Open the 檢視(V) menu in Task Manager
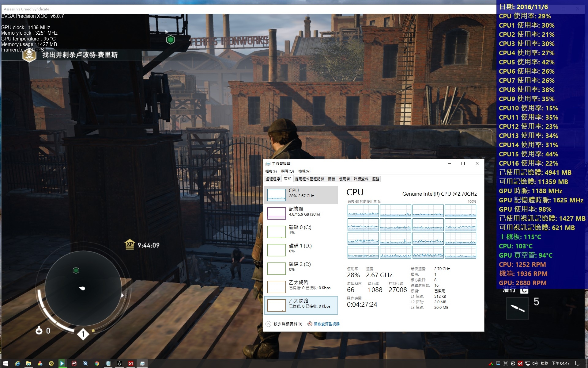This screenshot has width=588, height=368. 304,171
